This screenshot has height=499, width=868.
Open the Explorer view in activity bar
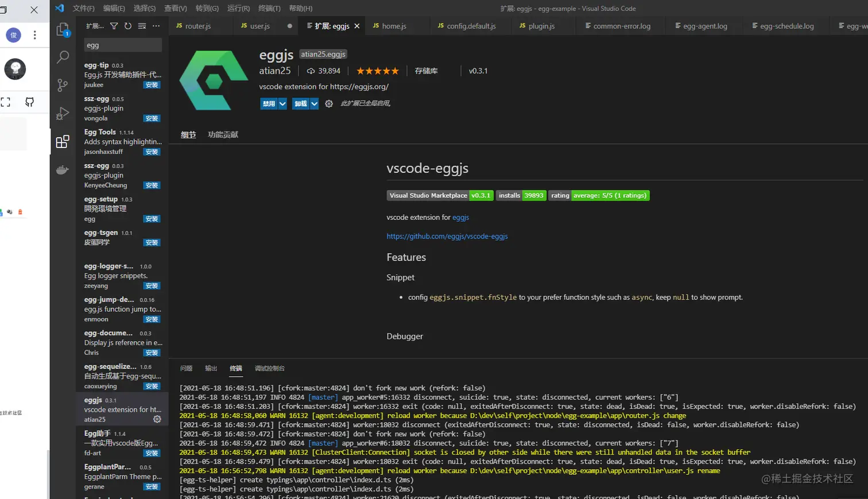[63, 29]
